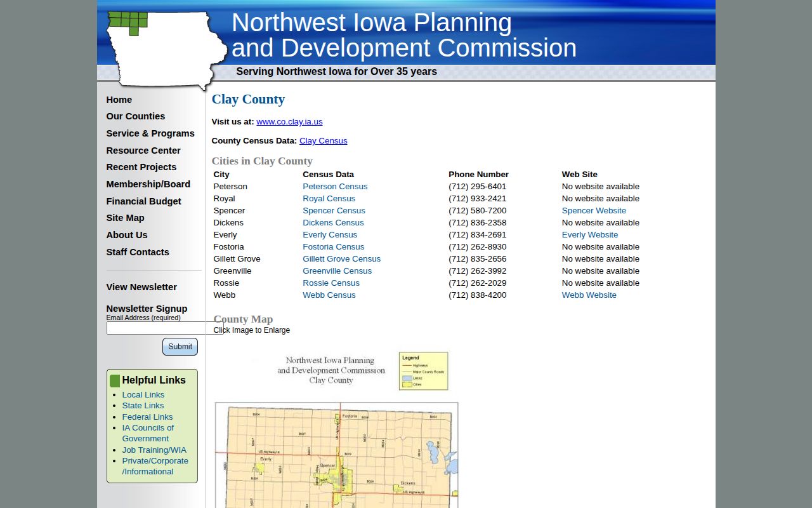Focus the newsletter Email Address field
Viewport: 812px width, 508px height.
[x=165, y=328]
